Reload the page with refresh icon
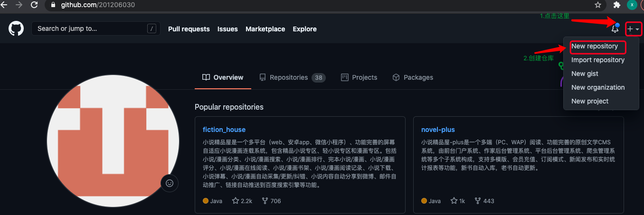644x215 pixels. coord(34,5)
